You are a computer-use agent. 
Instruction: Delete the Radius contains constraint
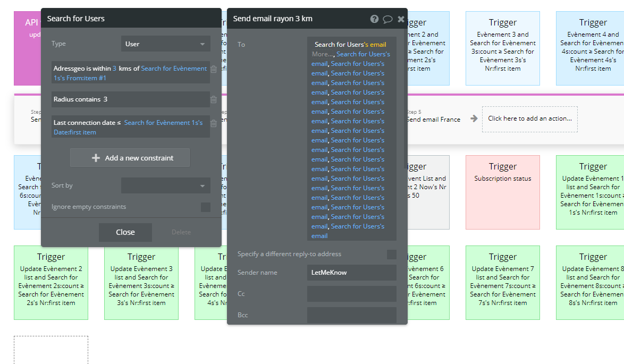pyautogui.click(x=214, y=99)
